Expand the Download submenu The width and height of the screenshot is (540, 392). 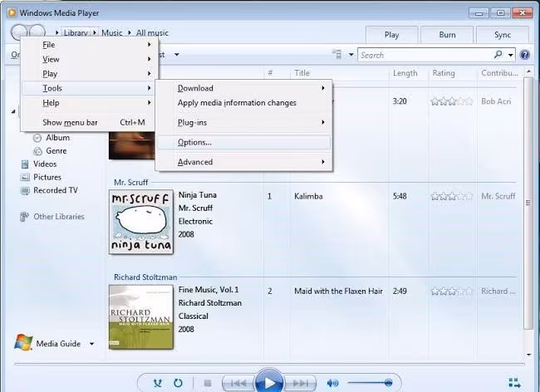point(243,88)
